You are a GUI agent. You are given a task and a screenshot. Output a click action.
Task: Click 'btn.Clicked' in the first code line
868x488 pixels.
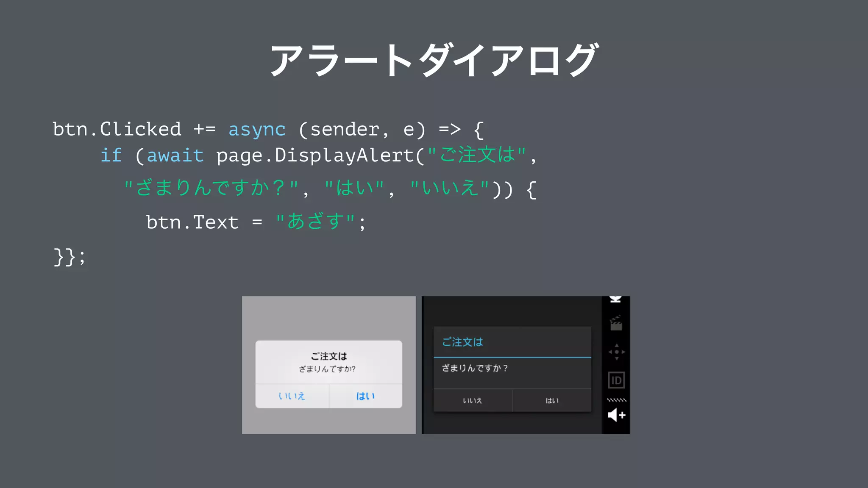pyautogui.click(x=117, y=129)
